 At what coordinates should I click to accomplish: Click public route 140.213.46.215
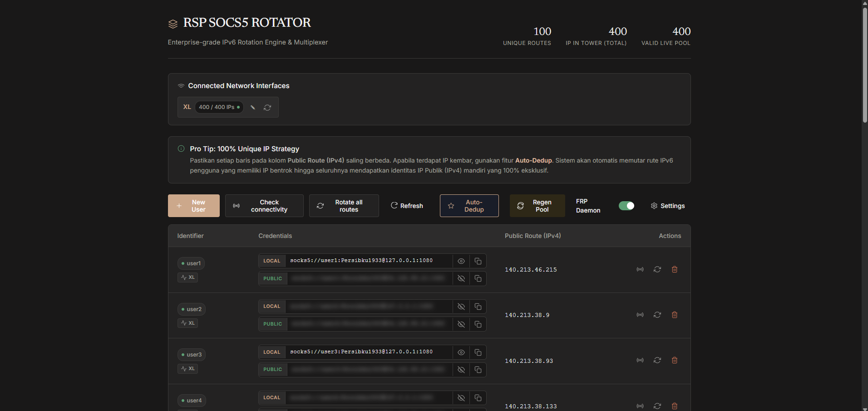click(531, 270)
